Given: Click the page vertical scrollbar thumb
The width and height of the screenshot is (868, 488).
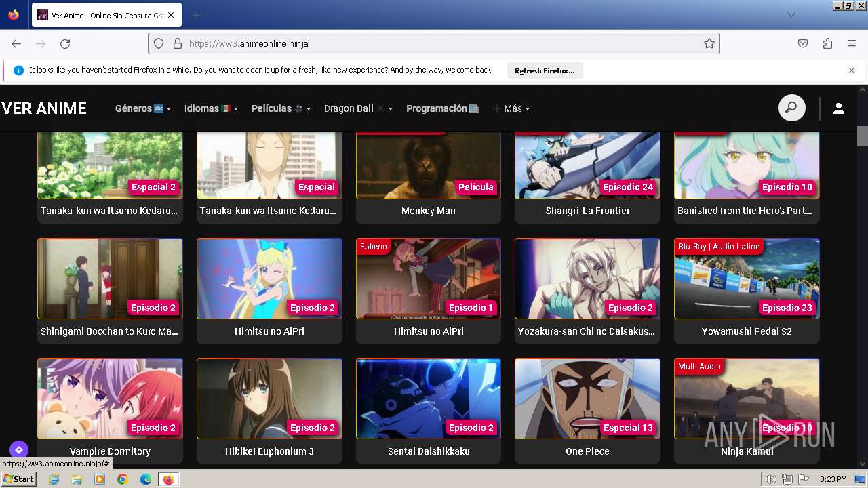Looking at the screenshot, I should 862,136.
